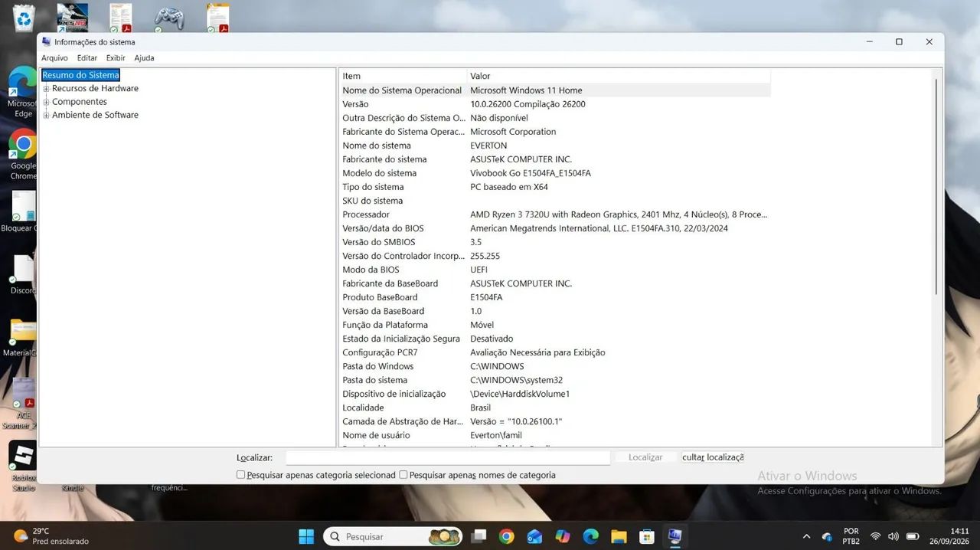Open Microsoft Store from the taskbar
Viewport: 980px width, 550px height.
(647, 536)
